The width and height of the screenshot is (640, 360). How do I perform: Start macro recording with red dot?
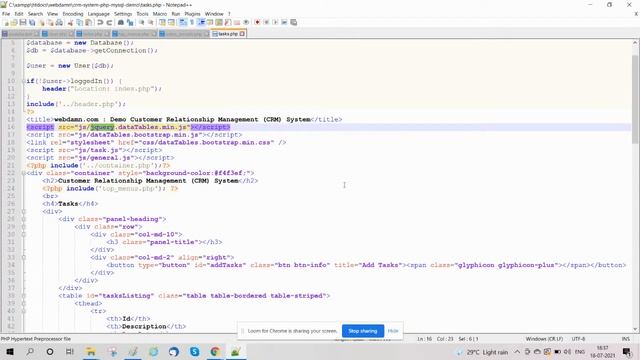(258, 22)
